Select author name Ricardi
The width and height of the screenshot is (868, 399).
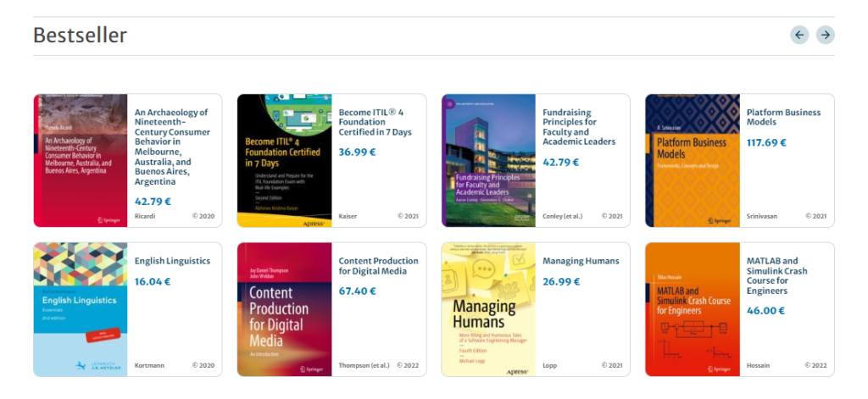pos(145,216)
